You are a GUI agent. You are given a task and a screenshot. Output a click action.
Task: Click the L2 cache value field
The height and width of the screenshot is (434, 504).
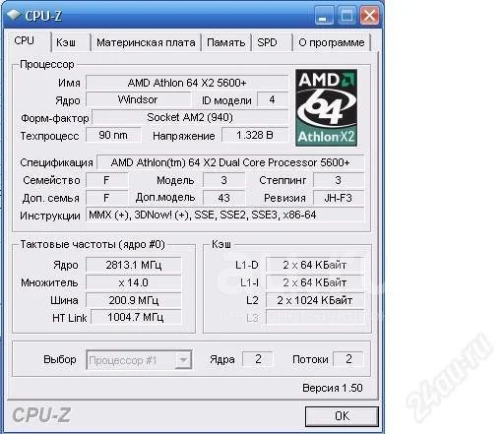[x=315, y=300]
